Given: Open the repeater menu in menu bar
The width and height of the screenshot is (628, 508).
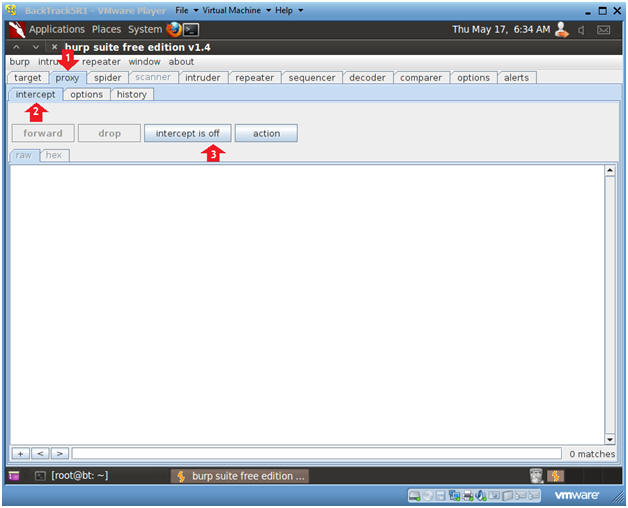Looking at the screenshot, I should (x=101, y=62).
